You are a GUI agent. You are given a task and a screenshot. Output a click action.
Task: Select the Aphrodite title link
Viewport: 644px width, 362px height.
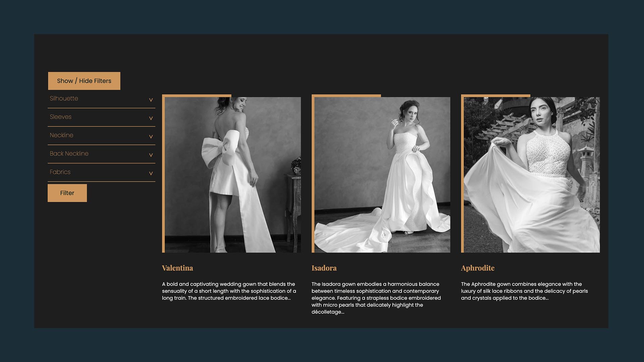point(478,268)
